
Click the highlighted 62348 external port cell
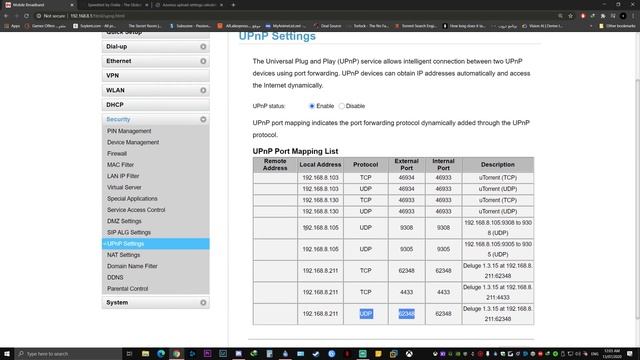407,314
